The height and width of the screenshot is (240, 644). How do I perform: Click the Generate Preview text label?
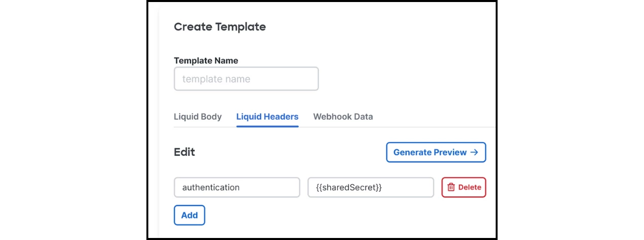click(430, 152)
